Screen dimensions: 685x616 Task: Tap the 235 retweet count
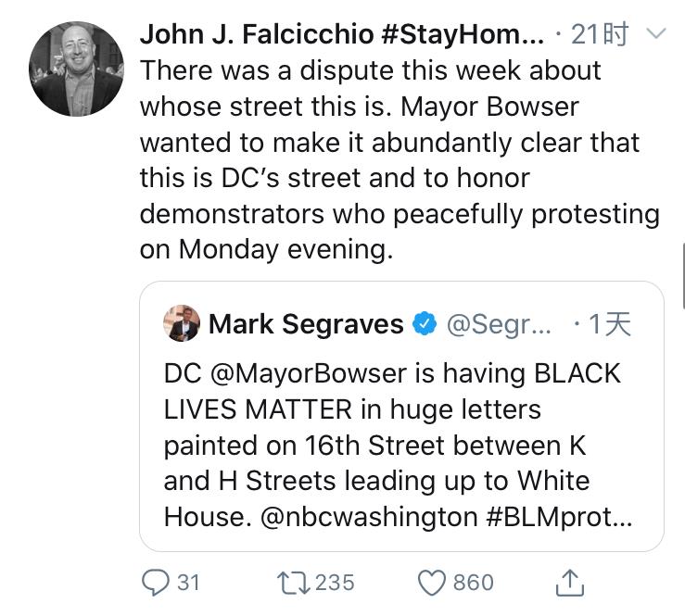click(335, 582)
